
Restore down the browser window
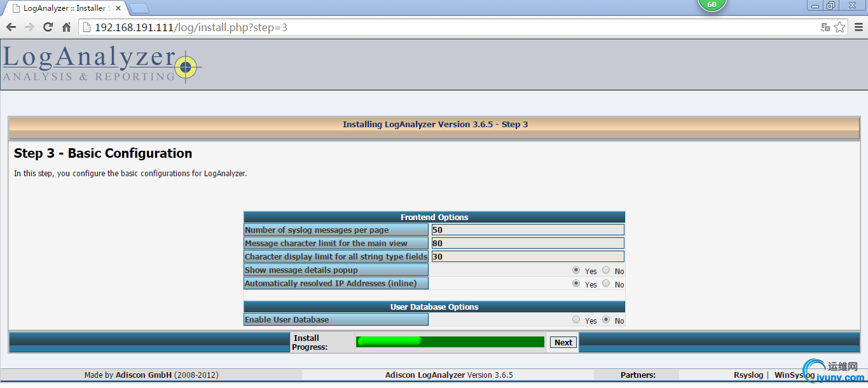click(831, 6)
